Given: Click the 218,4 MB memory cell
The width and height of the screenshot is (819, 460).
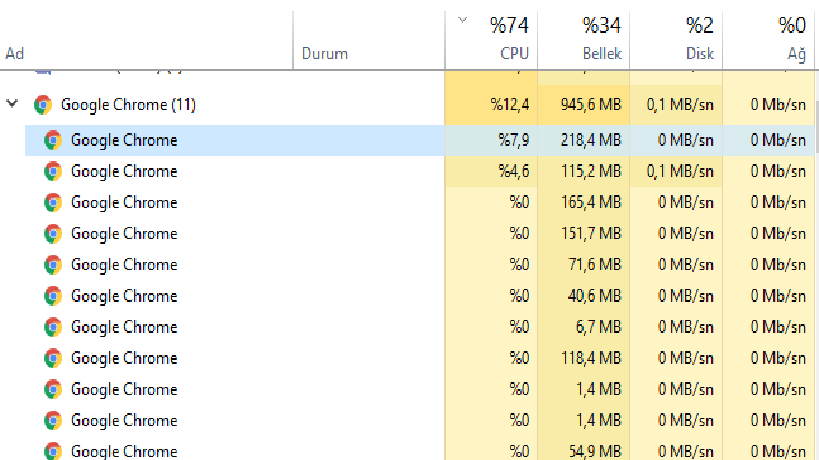Looking at the screenshot, I should (583, 140).
